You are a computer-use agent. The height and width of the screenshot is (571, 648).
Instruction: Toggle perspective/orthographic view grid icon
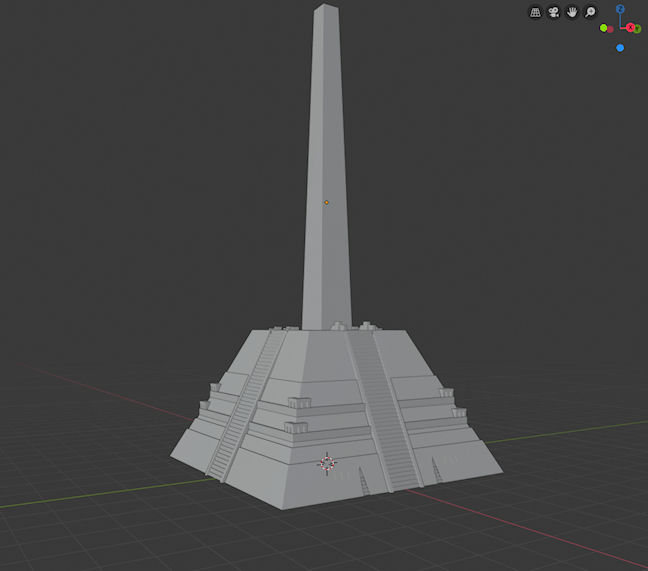536,12
